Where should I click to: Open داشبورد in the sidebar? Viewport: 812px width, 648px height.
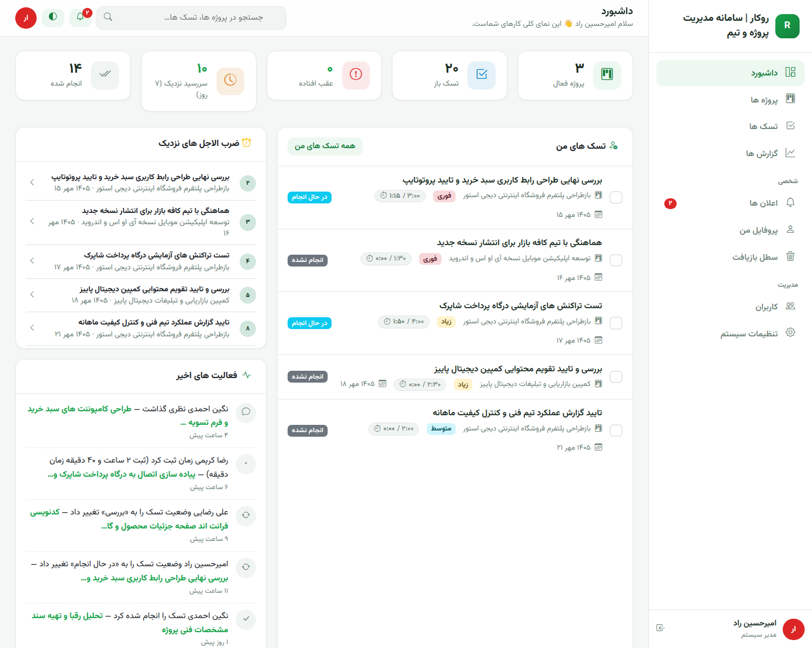coord(730,73)
